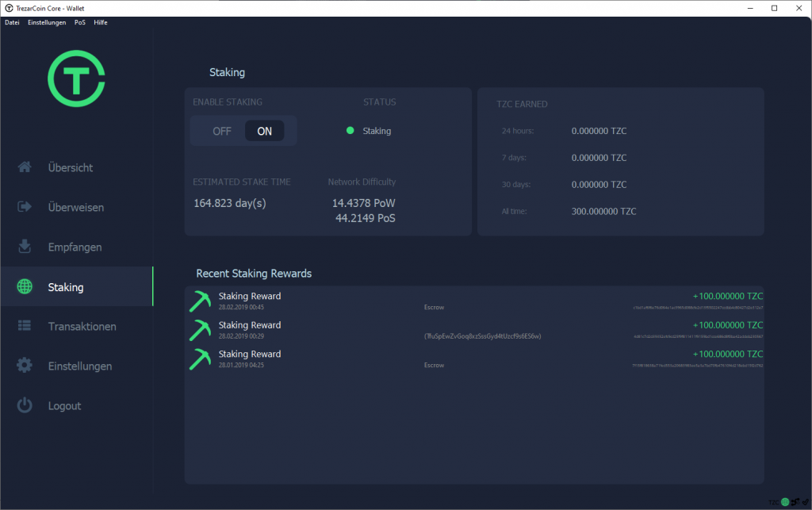812x510 pixels.
Task: Click the sync checkmark icon in status bar
Action: pyautogui.click(x=806, y=502)
